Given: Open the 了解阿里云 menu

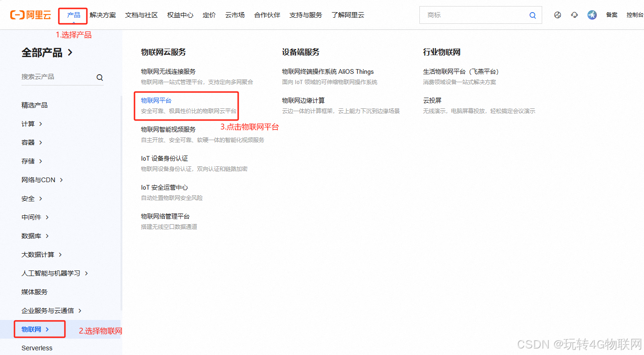Looking at the screenshot, I should click(x=348, y=15).
